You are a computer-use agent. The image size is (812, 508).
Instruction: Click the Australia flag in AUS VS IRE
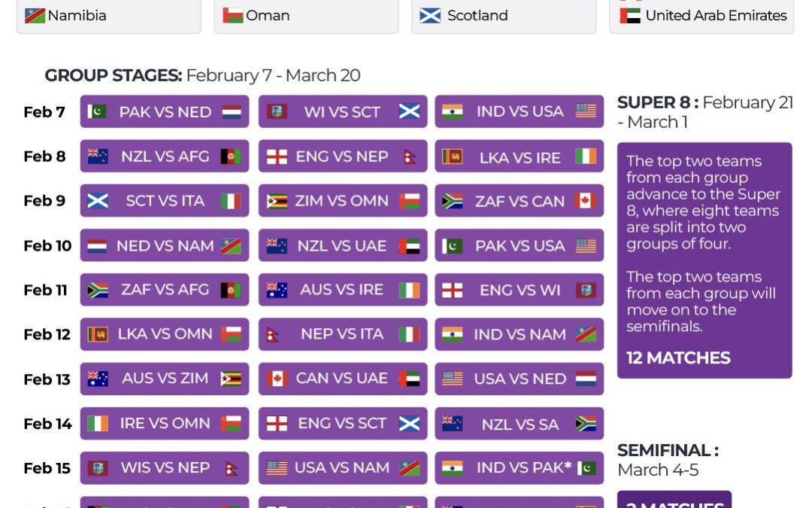(x=277, y=290)
